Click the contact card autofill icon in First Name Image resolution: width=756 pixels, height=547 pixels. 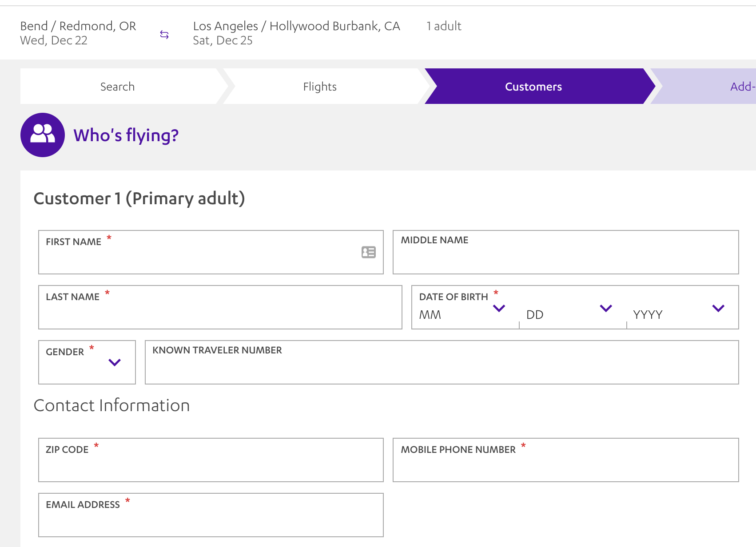pyautogui.click(x=368, y=252)
